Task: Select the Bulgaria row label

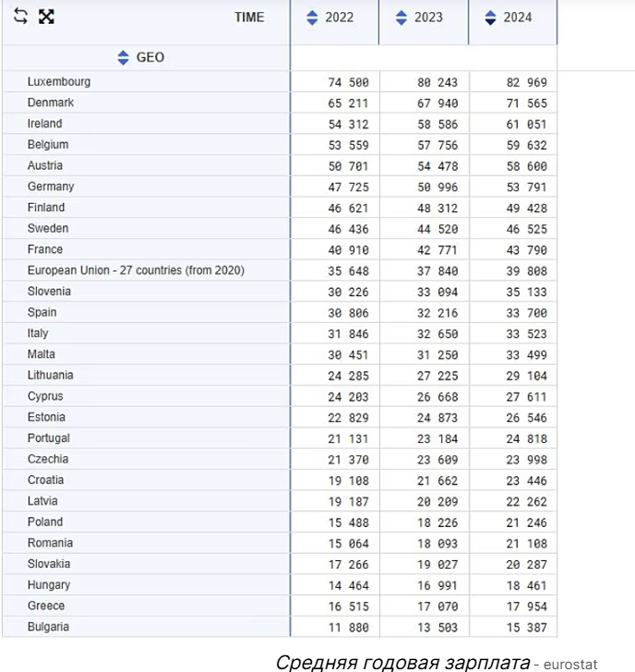Action: (48, 627)
